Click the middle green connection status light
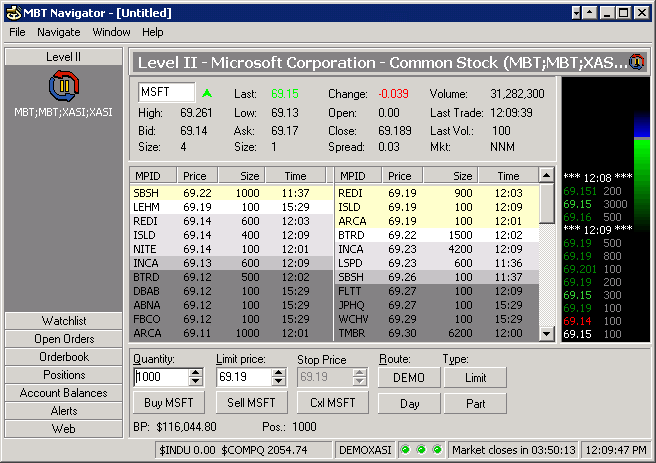Viewport: 656px width, 463px height. 421,450
